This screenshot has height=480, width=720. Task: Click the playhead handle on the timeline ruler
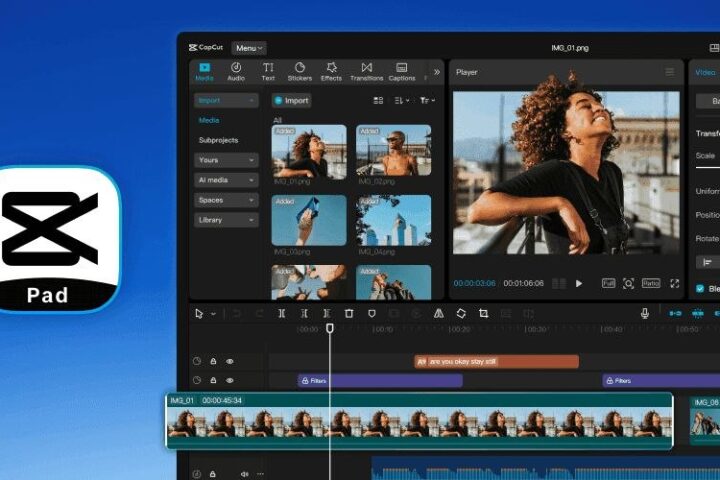[x=330, y=328]
